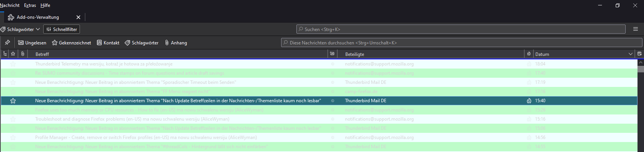Click the 15:06 date cell
The image size is (644, 152).
pos(540,128)
